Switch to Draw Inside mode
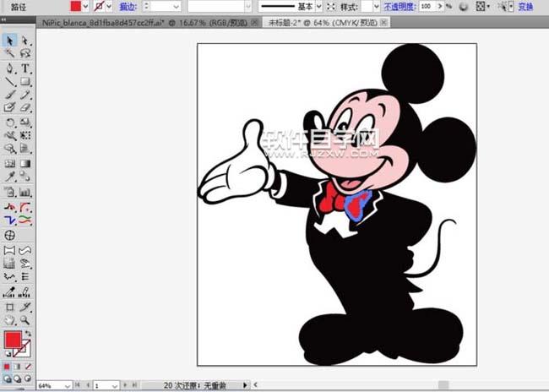 click(28, 379)
